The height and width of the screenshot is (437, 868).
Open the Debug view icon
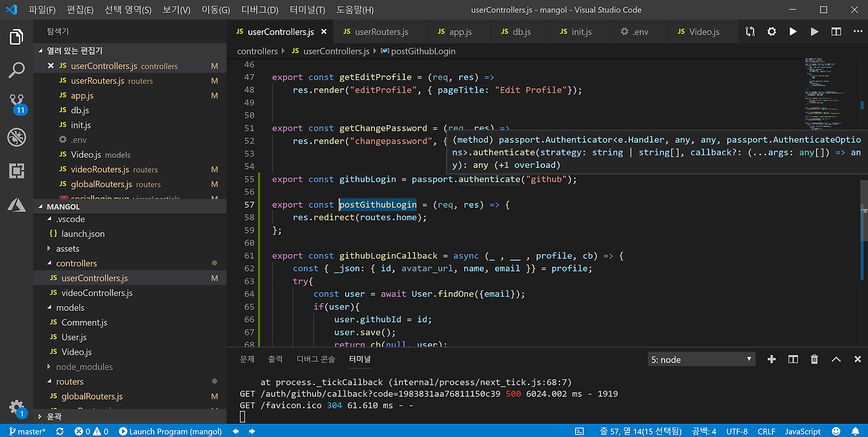[16, 138]
